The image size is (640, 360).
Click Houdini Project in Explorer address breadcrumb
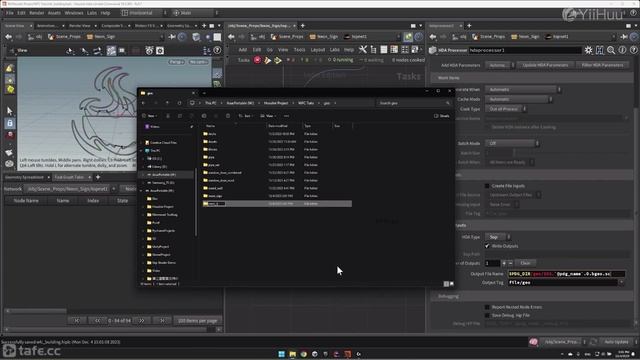pos(276,103)
